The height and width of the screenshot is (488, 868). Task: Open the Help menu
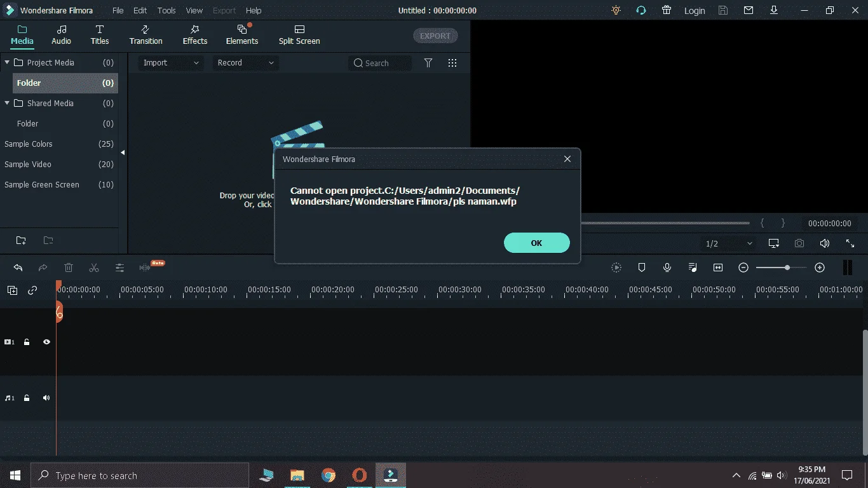(254, 10)
